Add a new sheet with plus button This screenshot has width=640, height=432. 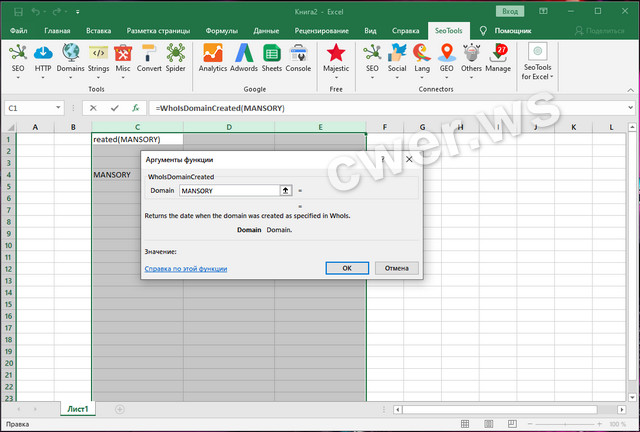point(120,409)
